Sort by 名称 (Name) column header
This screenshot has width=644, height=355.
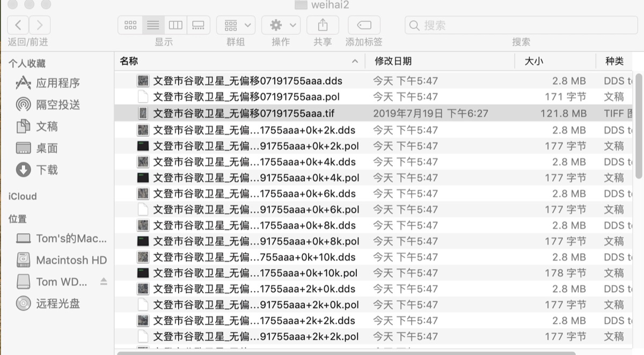pyautogui.click(x=129, y=61)
